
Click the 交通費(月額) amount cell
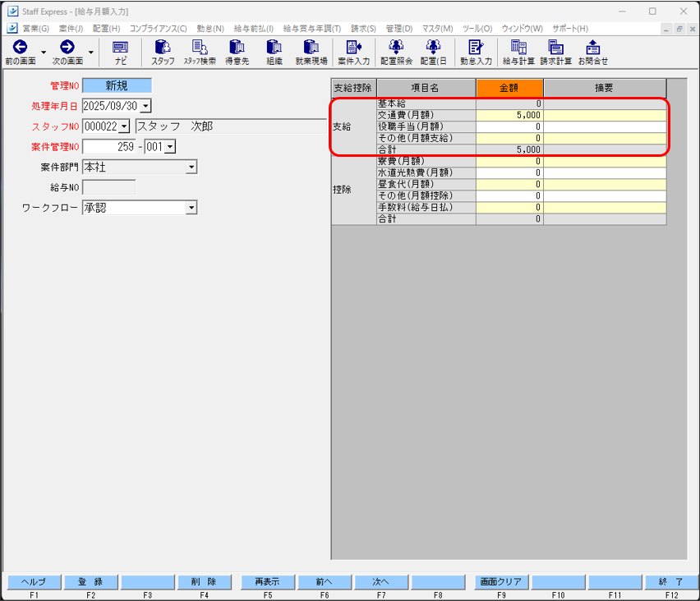pos(509,116)
